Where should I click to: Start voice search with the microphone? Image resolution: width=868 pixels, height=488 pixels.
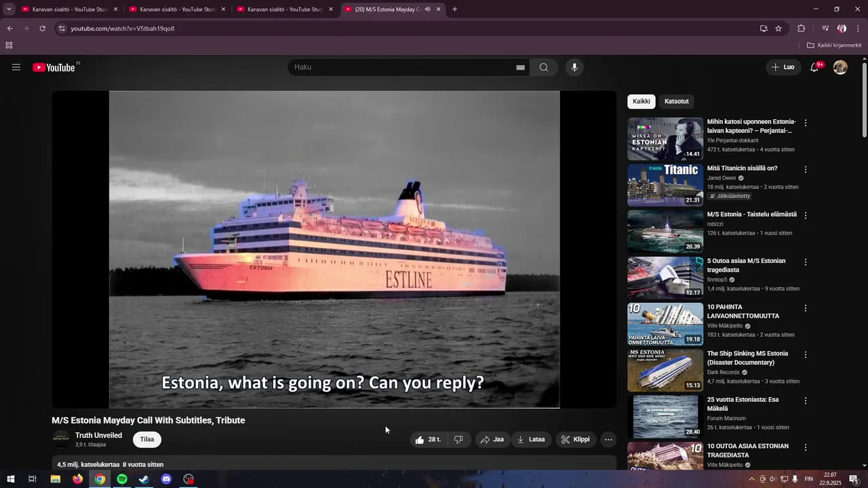click(574, 67)
